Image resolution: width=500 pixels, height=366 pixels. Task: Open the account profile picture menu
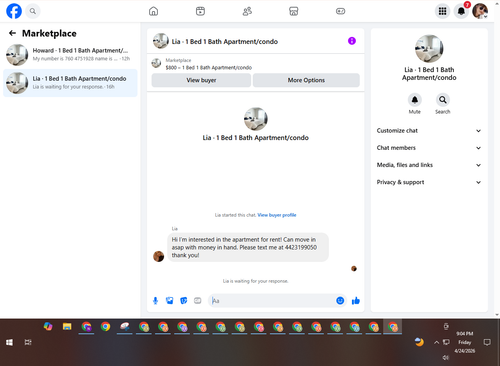click(x=480, y=11)
